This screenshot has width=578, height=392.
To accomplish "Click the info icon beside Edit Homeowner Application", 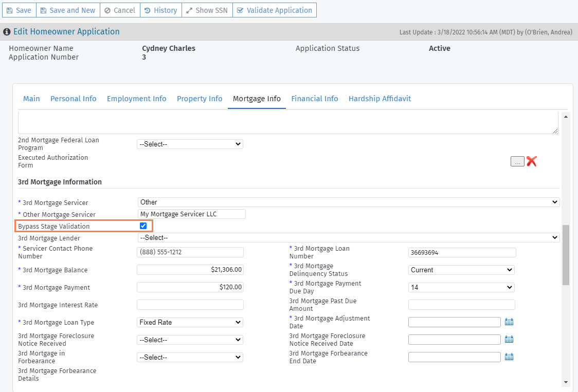I will click(7, 32).
